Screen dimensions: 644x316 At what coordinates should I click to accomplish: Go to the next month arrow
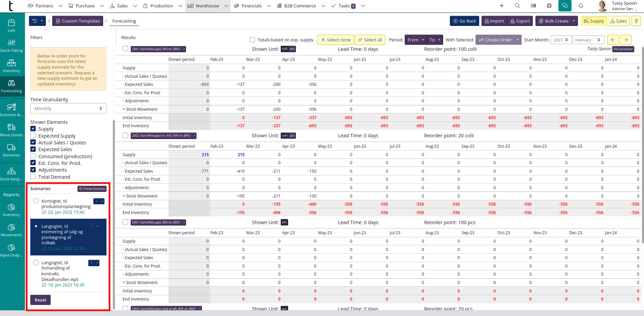click(x=625, y=40)
